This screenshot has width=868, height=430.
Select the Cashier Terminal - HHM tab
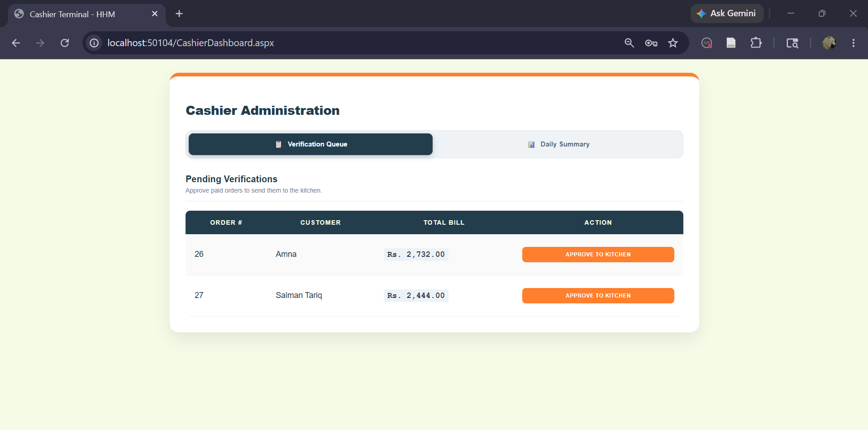click(86, 14)
